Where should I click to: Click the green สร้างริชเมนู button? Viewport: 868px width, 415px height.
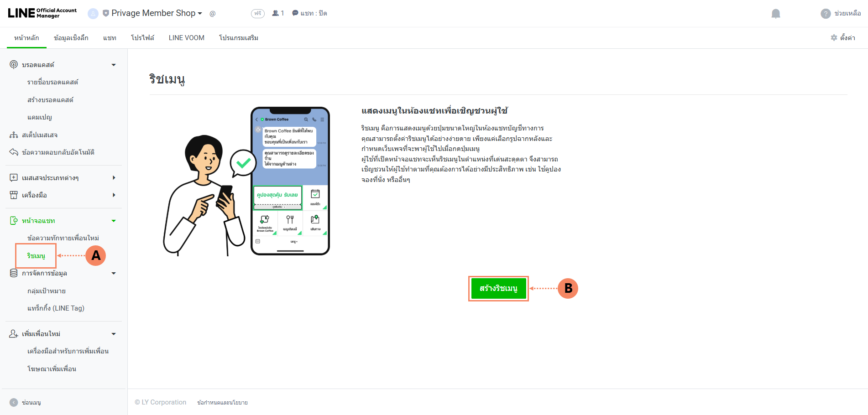pos(498,288)
